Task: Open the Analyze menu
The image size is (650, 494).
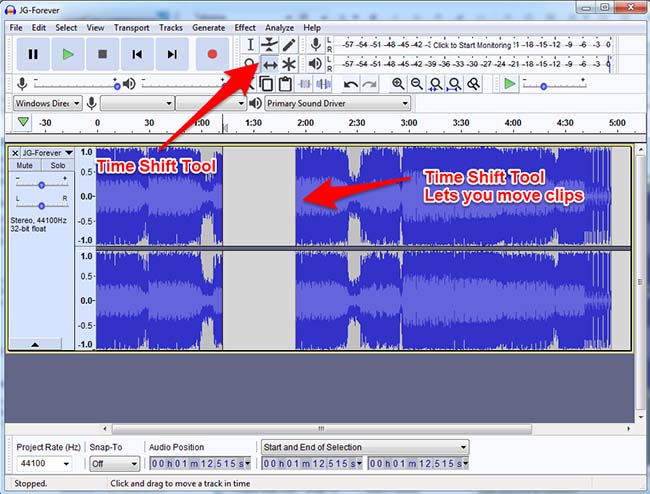Action: [279, 28]
